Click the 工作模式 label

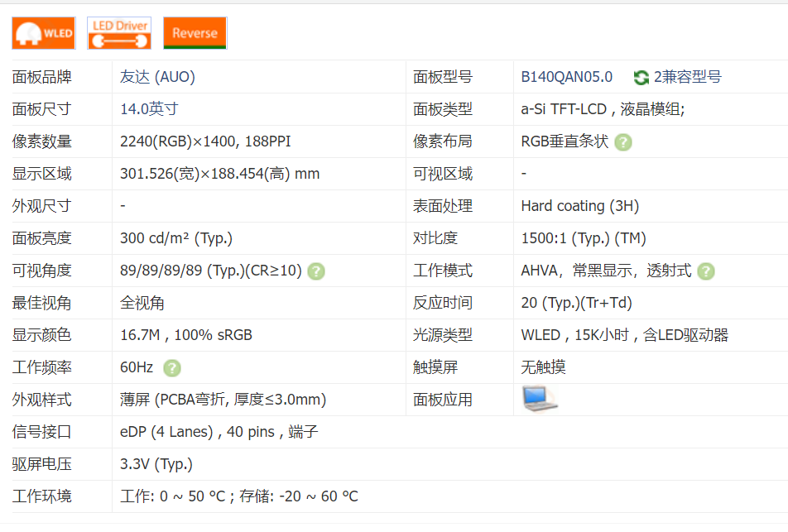[x=443, y=271]
